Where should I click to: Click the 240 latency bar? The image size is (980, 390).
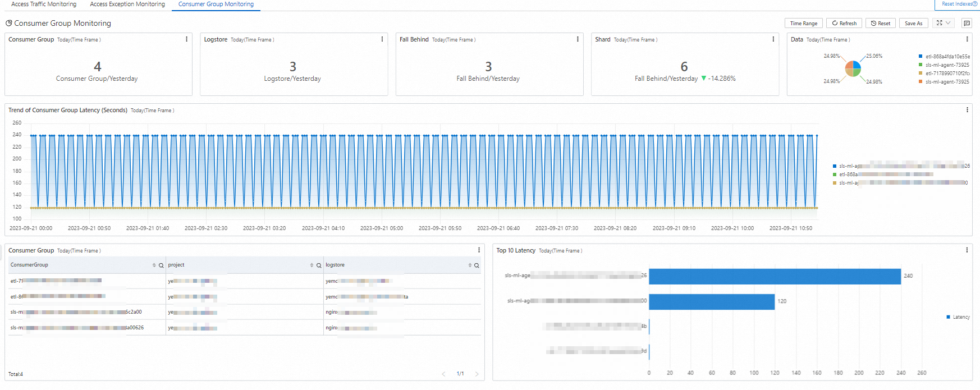(x=775, y=276)
